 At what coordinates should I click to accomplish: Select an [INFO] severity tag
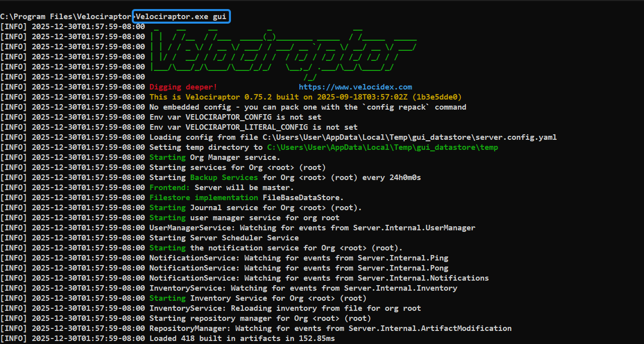[14, 26]
